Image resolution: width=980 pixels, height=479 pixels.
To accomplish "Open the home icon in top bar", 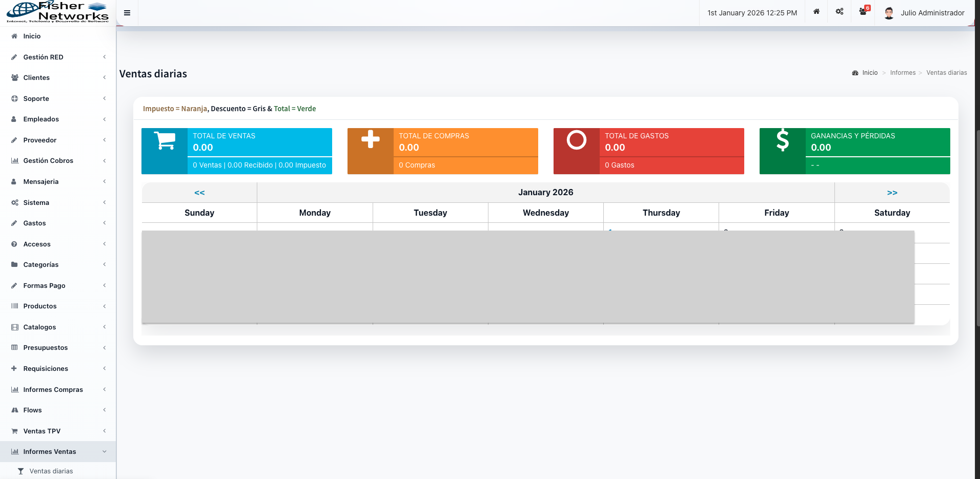I will coord(816,12).
